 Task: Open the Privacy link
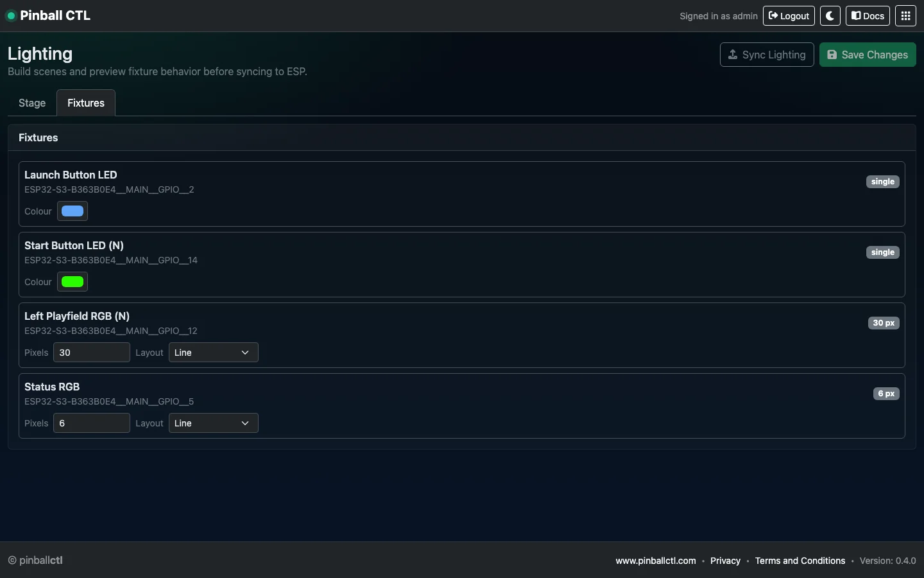(724, 561)
